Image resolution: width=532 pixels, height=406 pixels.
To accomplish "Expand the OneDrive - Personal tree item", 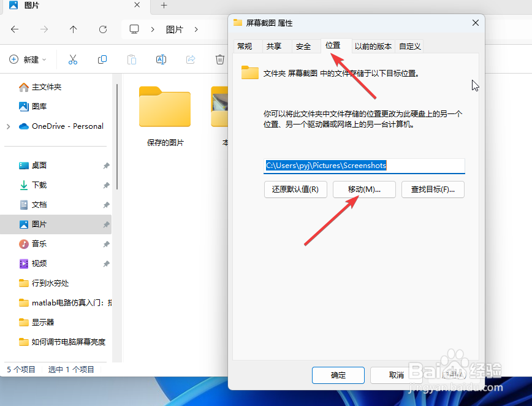I will [x=9, y=126].
